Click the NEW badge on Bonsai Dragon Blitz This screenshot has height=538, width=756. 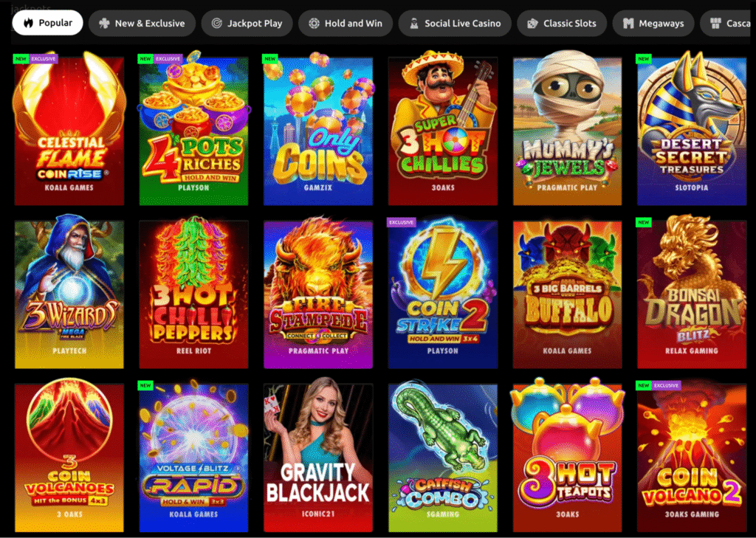pos(644,222)
